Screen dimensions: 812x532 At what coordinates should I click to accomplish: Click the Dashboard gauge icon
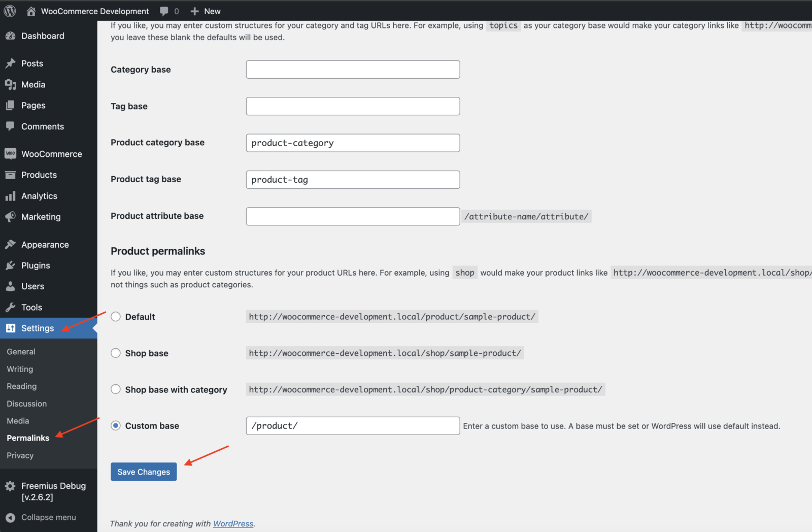coord(10,36)
